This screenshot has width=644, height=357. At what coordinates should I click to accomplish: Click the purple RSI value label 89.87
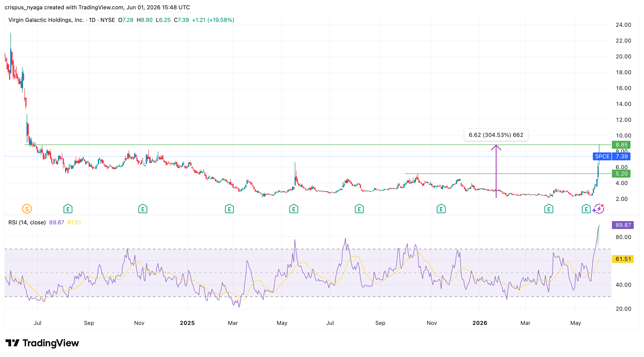[623, 225]
